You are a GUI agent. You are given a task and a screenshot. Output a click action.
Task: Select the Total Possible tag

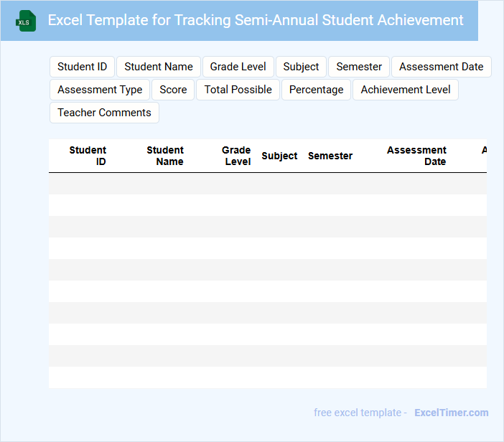[238, 90]
